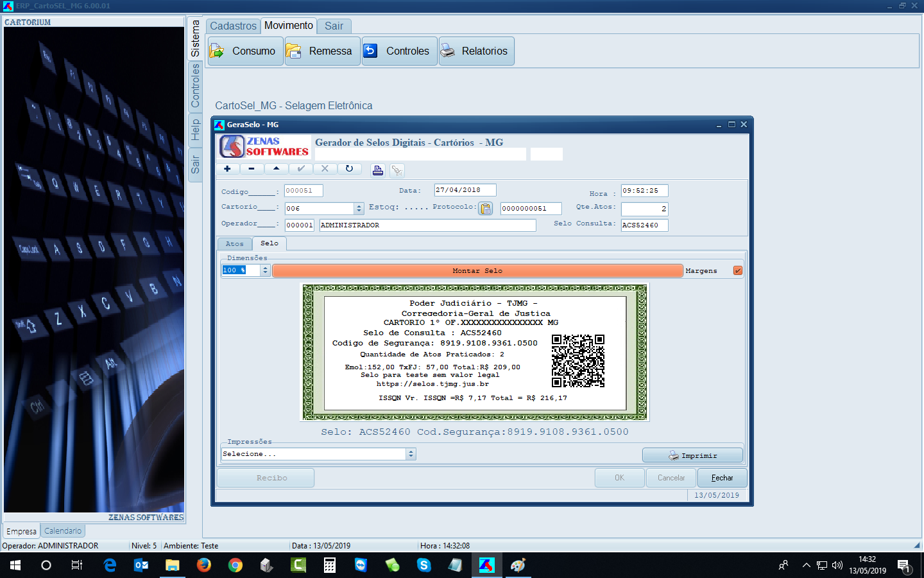Open Relatorios toolbar button

(x=477, y=51)
